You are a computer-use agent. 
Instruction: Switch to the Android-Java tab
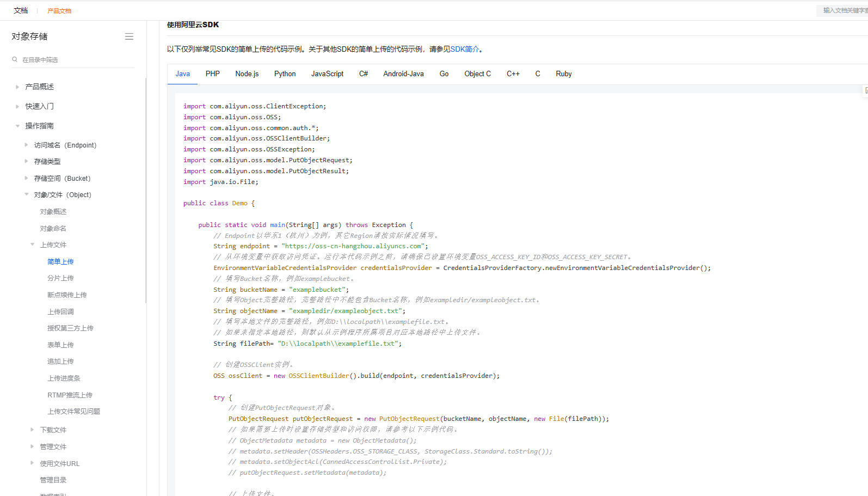(x=403, y=74)
